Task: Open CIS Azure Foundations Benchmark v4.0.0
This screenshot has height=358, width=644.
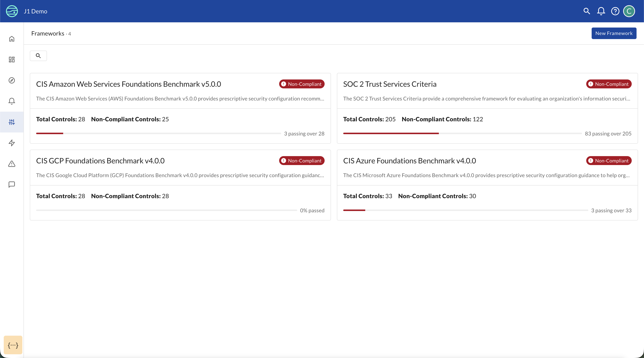Action: [x=410, y=161]
